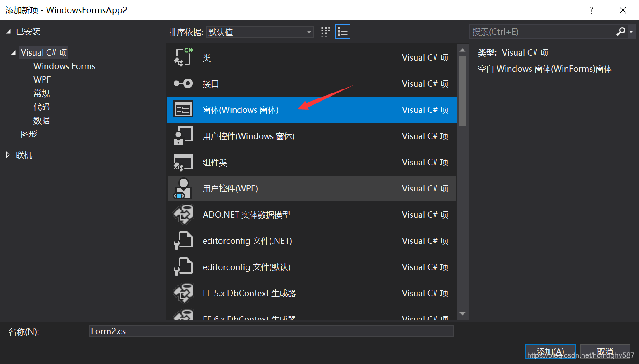Click the name field containing Form2.cs
The height and width of the screenshot is (364, 639).
pos(271,331)
